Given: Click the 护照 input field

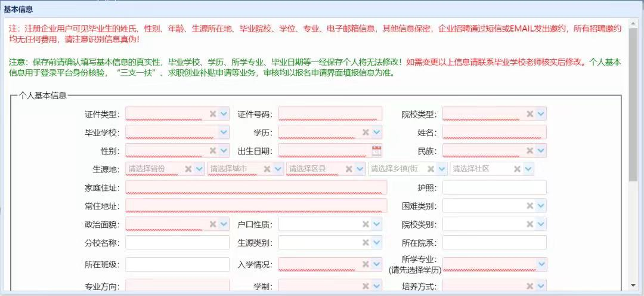Looking at the screenshot, I should pos(494,187).
